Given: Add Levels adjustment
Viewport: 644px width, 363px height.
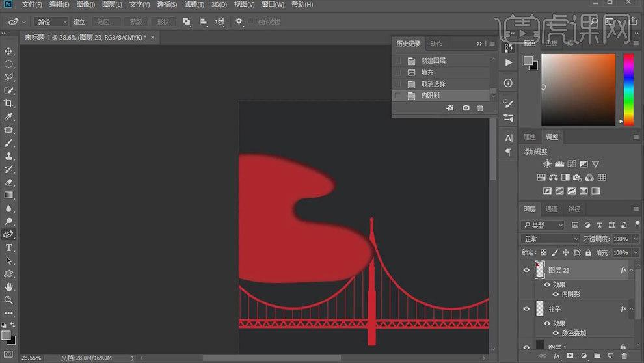Looking at the screenshot, I should (x=559, y=164).
